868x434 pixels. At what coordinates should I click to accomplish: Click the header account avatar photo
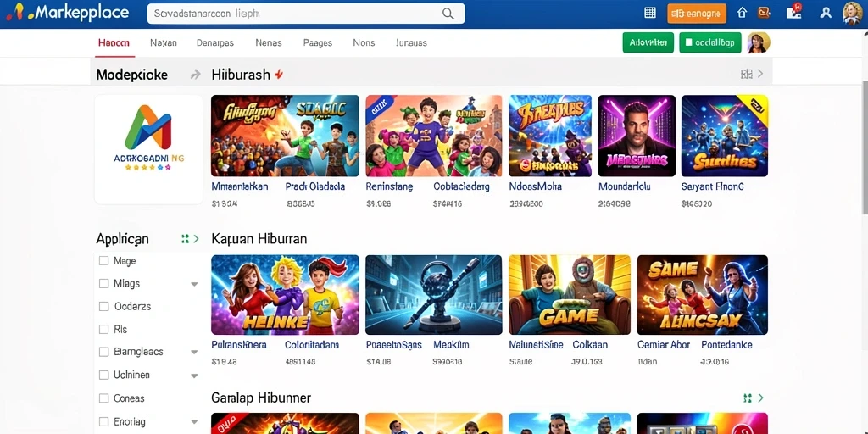pos(853,14)
